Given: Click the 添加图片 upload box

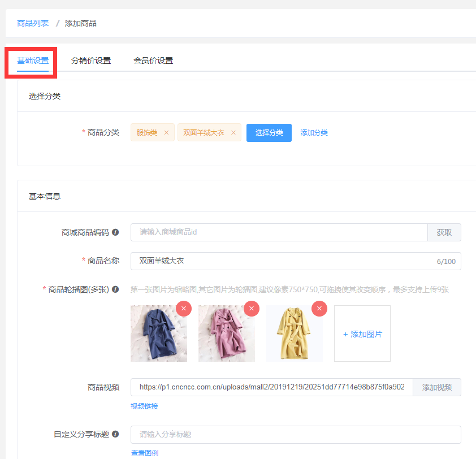Looking at the screenshot, I should 362,334.
